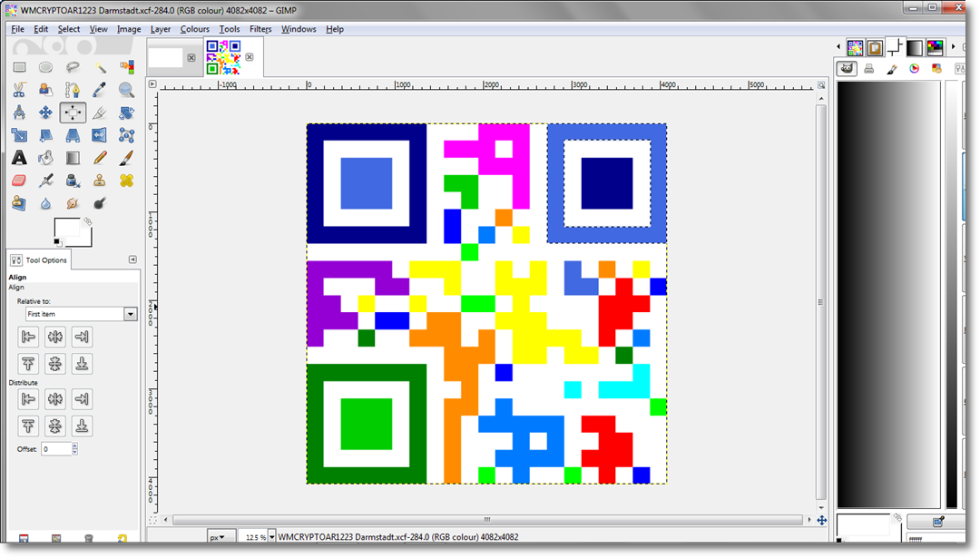Viewport: 980px width, 558px height.
Task: Select the Perspective tool
Action: [73, 135]
